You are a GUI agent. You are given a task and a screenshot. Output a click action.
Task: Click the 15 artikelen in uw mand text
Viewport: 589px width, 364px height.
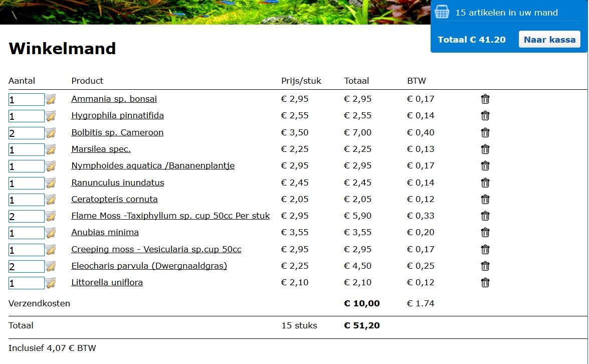coord(506,13)
